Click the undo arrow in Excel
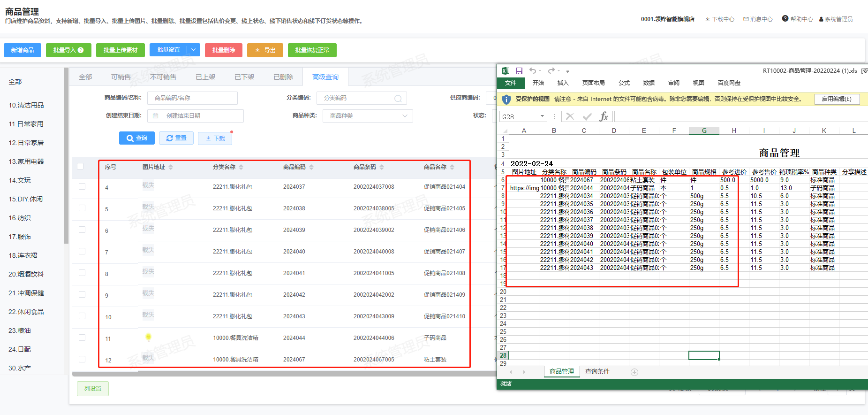Viewport: 868px width, 415px height. click(x=533, y=71)
